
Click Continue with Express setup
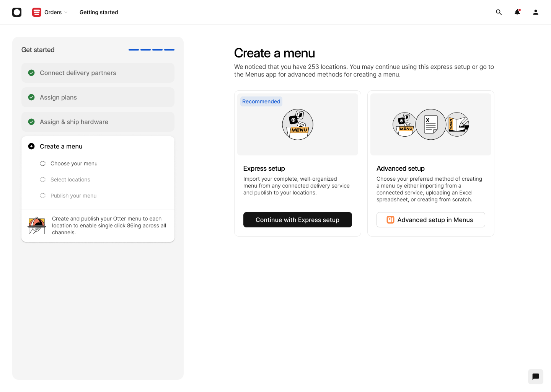pyautogui.click(x=298, y=220)
